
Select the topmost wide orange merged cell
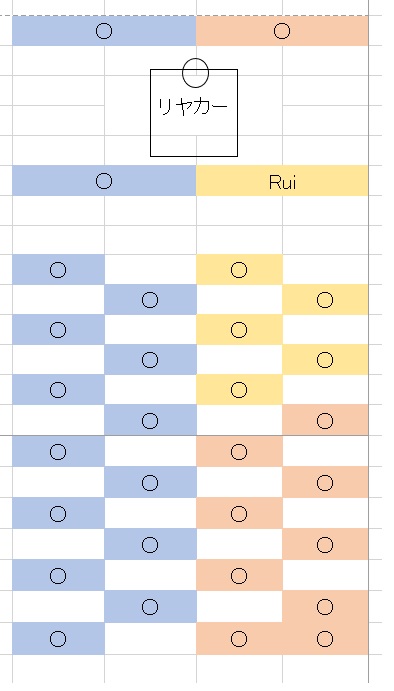[282, 31]
